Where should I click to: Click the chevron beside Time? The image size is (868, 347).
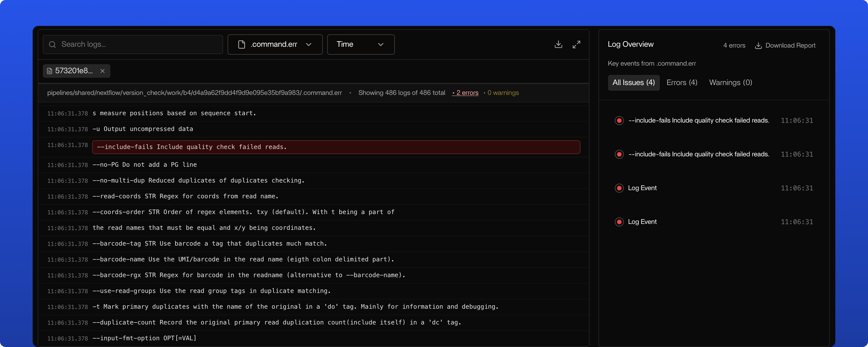pyautogui.click(x=381, y=45)
